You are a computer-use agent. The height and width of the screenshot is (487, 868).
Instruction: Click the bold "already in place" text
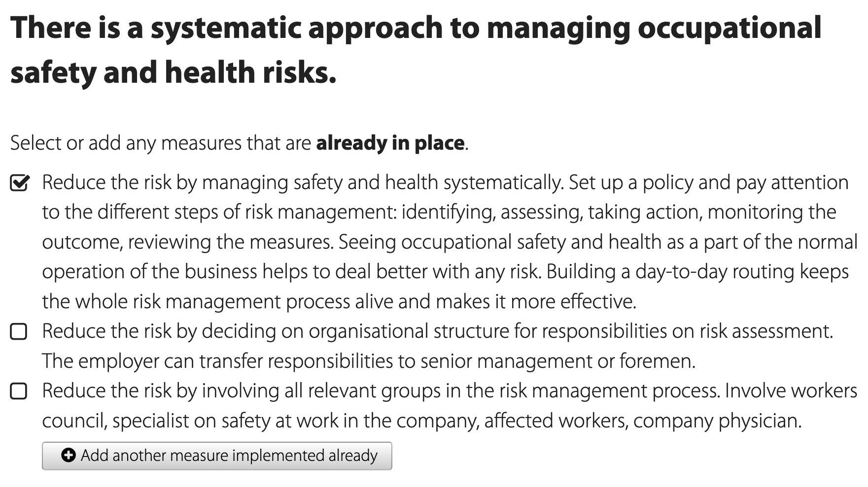pyautogui.click(x=390, y=143)
